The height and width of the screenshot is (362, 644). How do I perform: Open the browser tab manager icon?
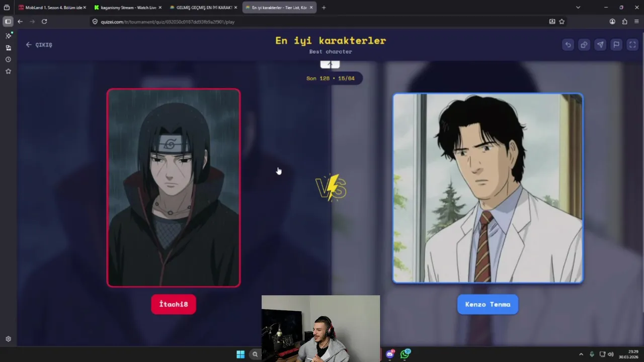point(7,8)
